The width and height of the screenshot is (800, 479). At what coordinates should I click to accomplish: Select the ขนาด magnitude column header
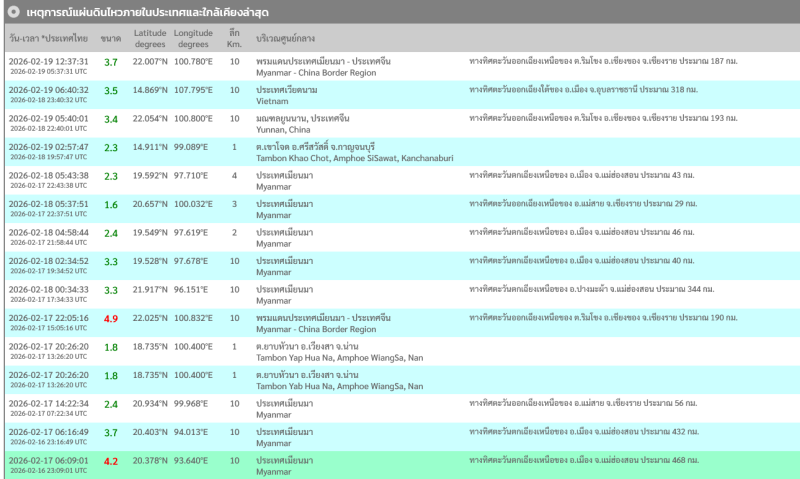tap(111, 38)
